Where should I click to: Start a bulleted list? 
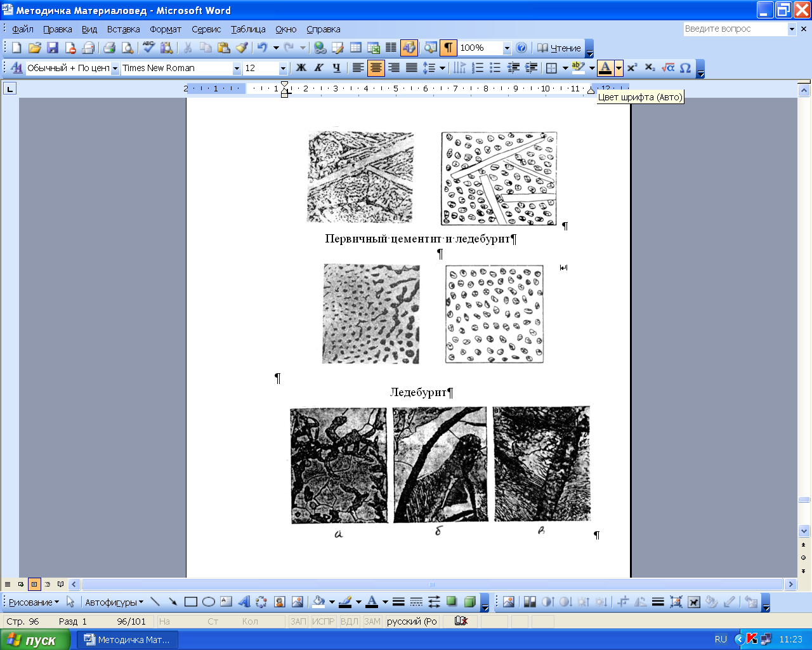coord(496,68)
